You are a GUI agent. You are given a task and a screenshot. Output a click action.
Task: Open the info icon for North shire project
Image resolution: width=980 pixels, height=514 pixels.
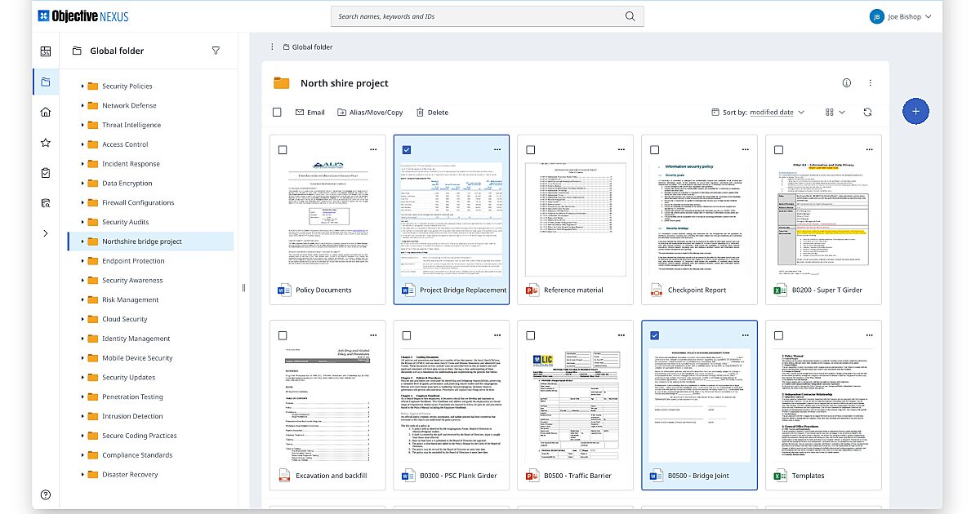click(x=847, y=82)
